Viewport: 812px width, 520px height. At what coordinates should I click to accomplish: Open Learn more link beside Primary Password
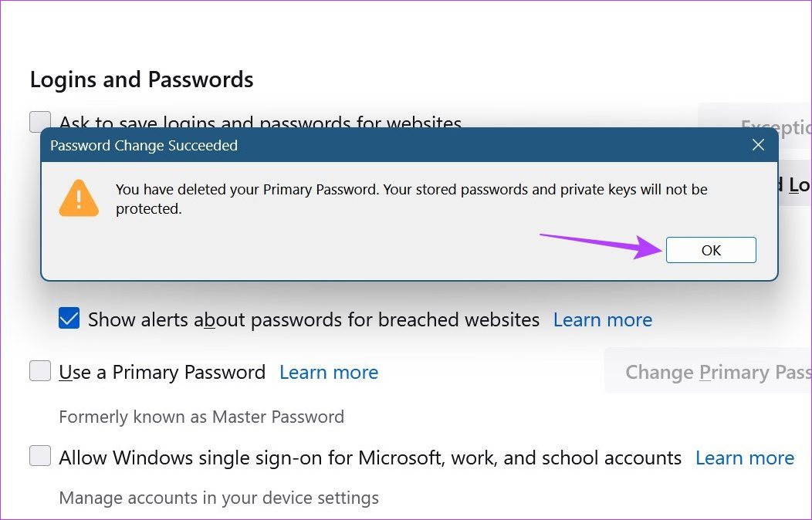329,372
